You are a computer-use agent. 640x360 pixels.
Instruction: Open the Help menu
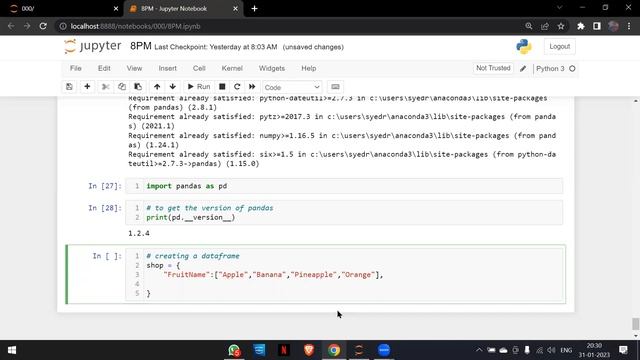pyautogui.click(x=309, y=68)
